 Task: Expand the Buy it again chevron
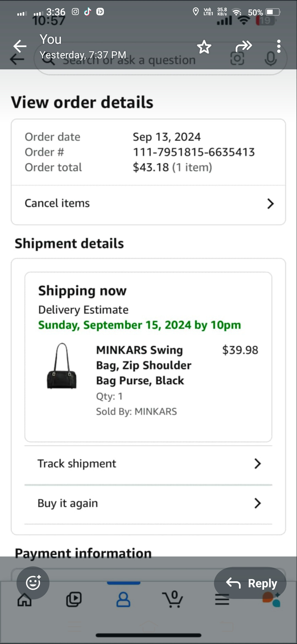(257, 503)
